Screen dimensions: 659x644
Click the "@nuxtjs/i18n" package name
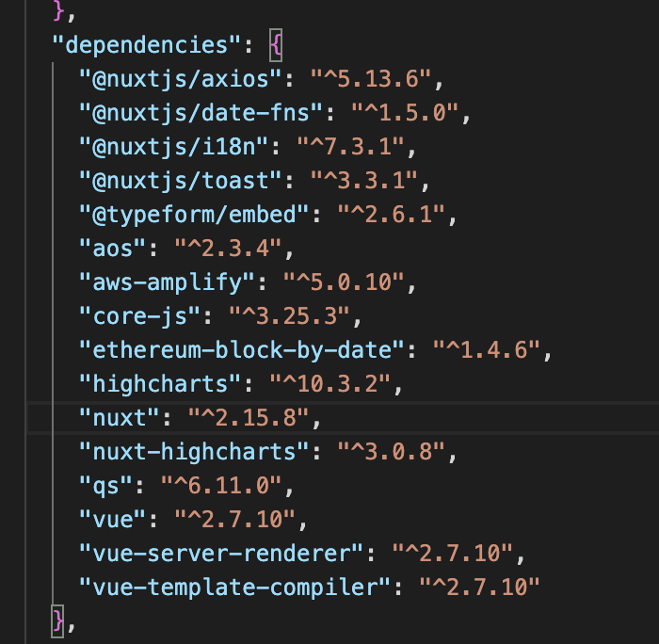pyautogui.click(x=173, y=147)
